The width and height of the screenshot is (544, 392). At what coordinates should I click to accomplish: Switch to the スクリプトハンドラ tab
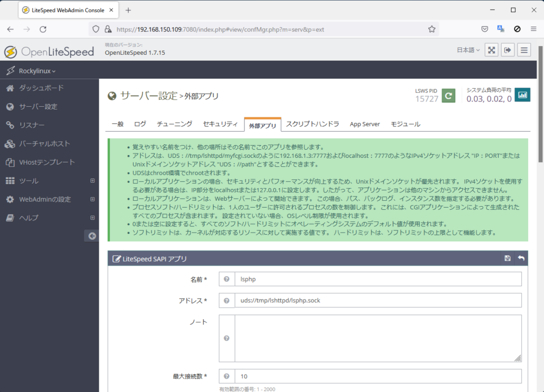[312, 124]
